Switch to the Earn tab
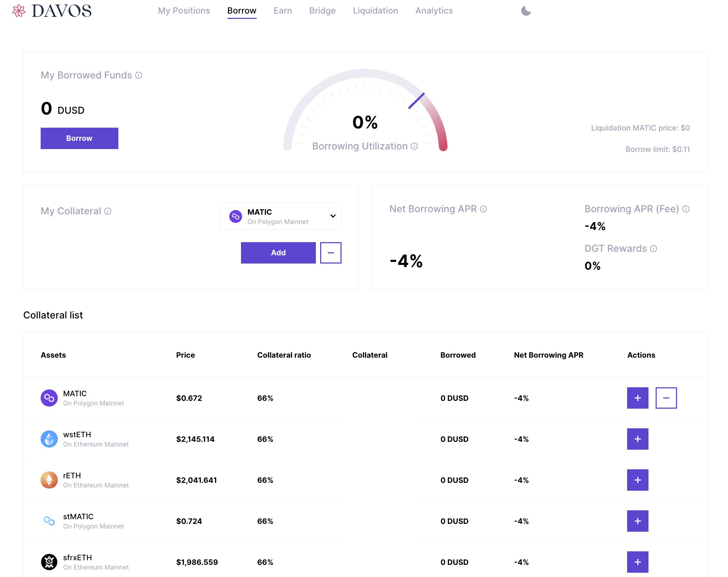The height and width of the screenshot is (577, 728). coord(282,11)
